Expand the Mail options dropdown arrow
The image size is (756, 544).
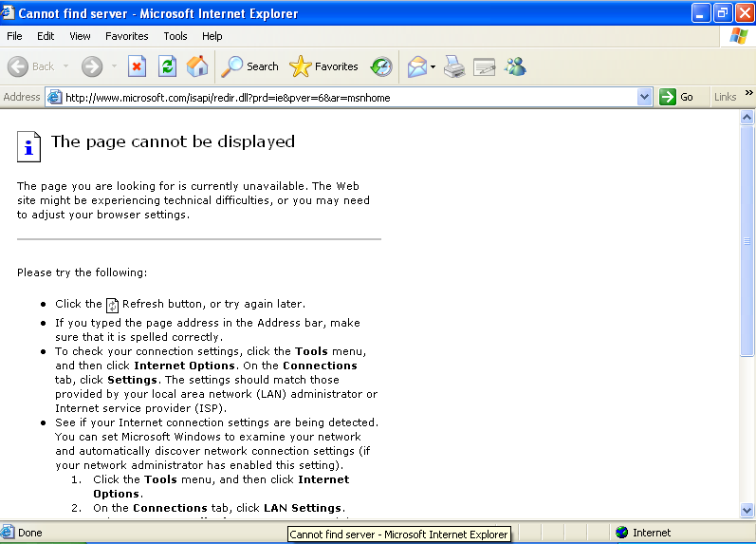coord(433,67)
